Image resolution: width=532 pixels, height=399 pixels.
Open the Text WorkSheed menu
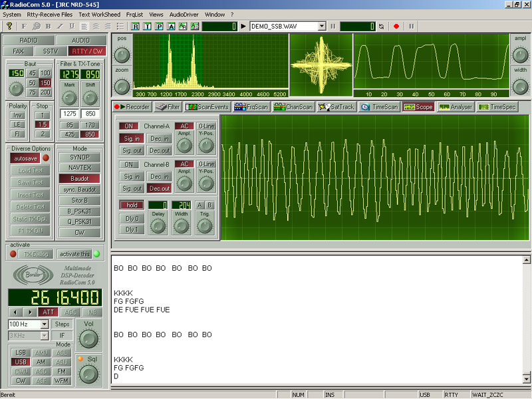pos(99,15)
